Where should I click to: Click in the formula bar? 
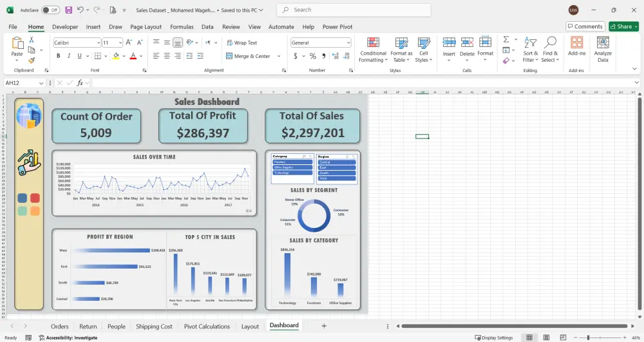pyautogui.click(x=363, y=83)
